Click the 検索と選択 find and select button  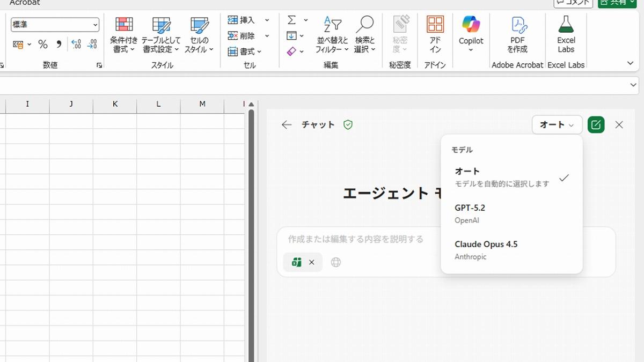365,34
